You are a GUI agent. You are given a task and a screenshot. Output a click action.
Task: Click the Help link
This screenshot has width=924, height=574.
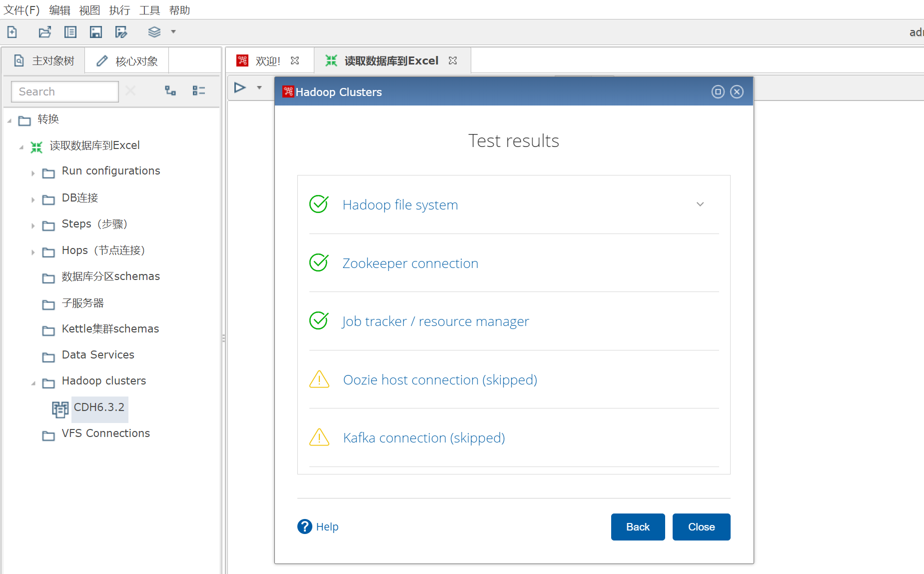pos(327,526)
